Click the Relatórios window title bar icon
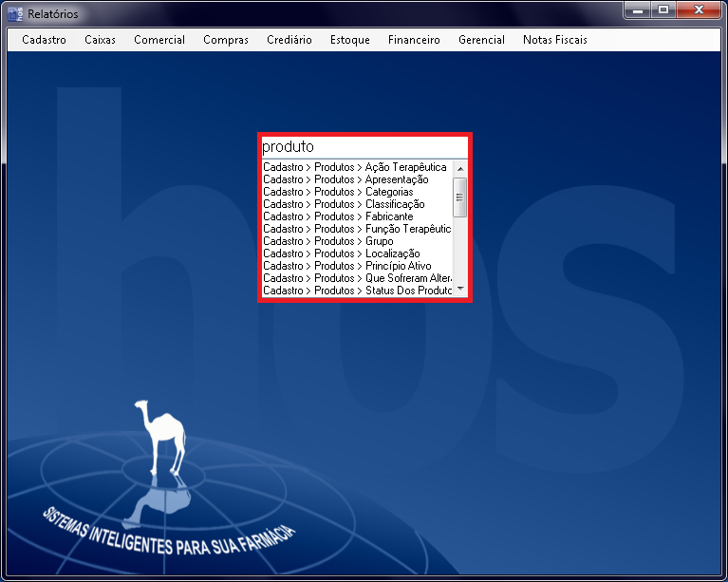This screenshot has width=728, height=582. (x=15, y=13)
